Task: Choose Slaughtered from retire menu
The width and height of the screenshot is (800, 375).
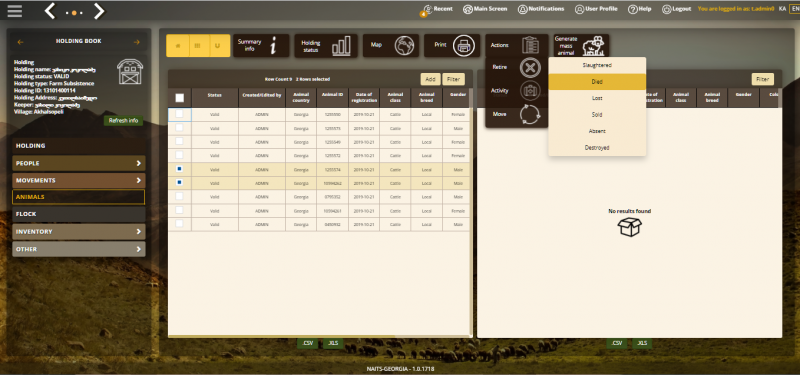Action: 597,65
